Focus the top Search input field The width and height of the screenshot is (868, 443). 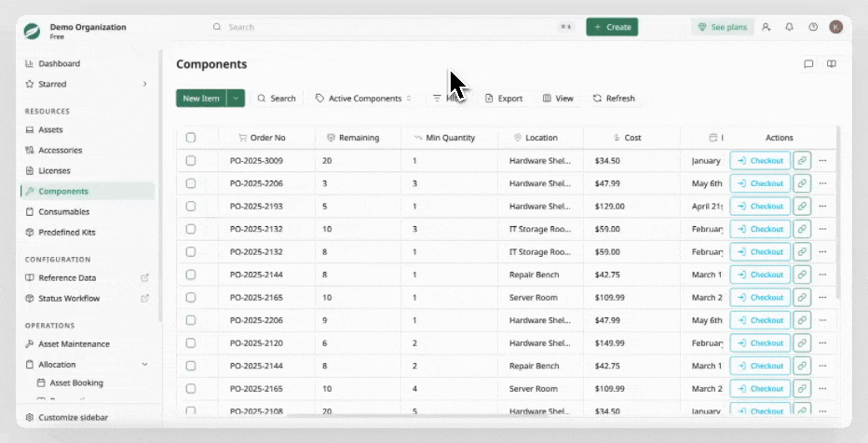pyautogui.click(x=393, y=27)
